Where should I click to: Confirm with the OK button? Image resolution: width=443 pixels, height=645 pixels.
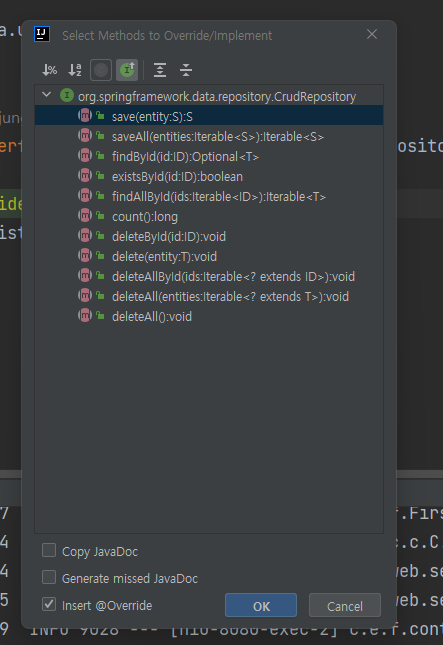click(261, 605)
